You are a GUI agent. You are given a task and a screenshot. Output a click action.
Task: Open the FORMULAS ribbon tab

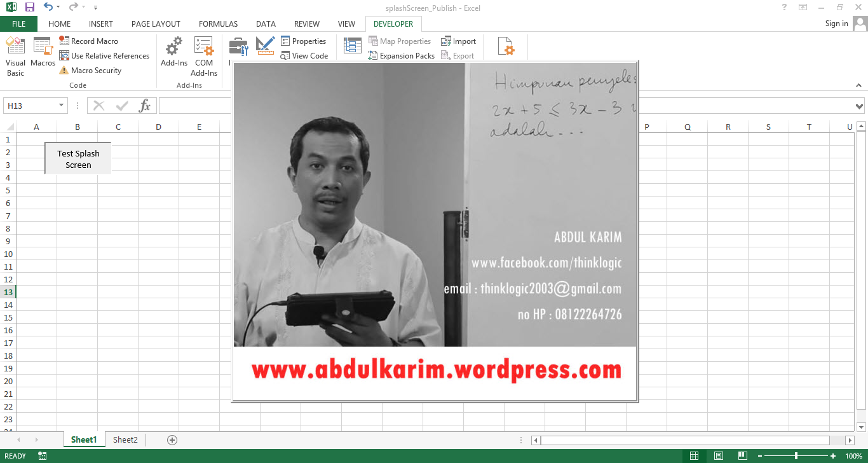(x=218, y=24)
